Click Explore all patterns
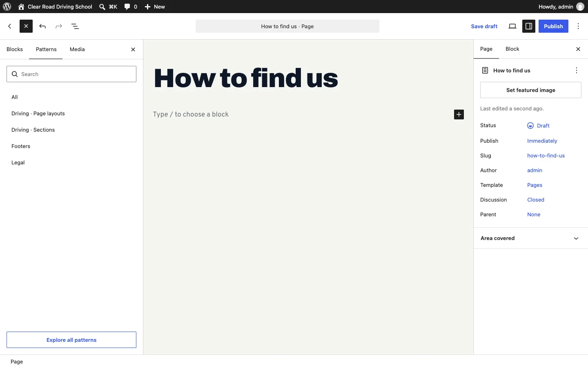The image size is (588, 368). click(x=71, y=340)
